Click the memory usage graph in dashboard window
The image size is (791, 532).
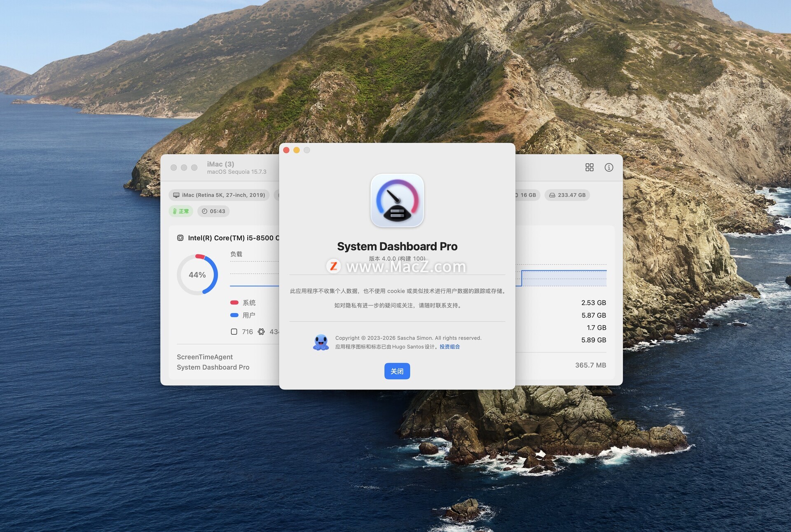(x=561, y=275)
